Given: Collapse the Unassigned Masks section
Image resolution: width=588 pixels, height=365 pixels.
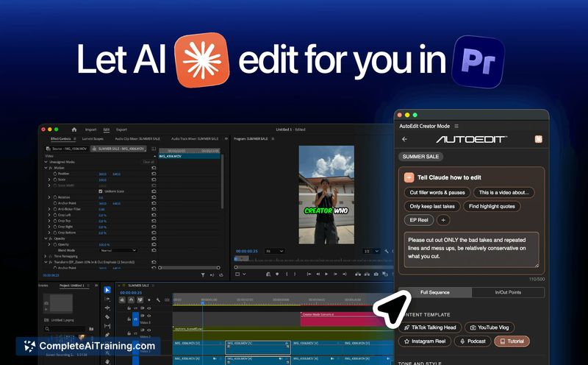Looking at the screenshot, I should 46,162.
